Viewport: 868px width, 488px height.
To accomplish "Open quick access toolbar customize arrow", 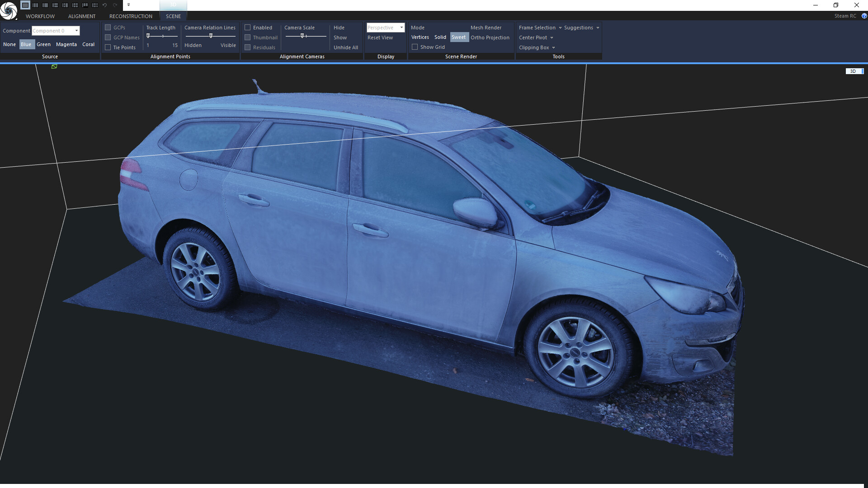I will (x=128, y=5).
